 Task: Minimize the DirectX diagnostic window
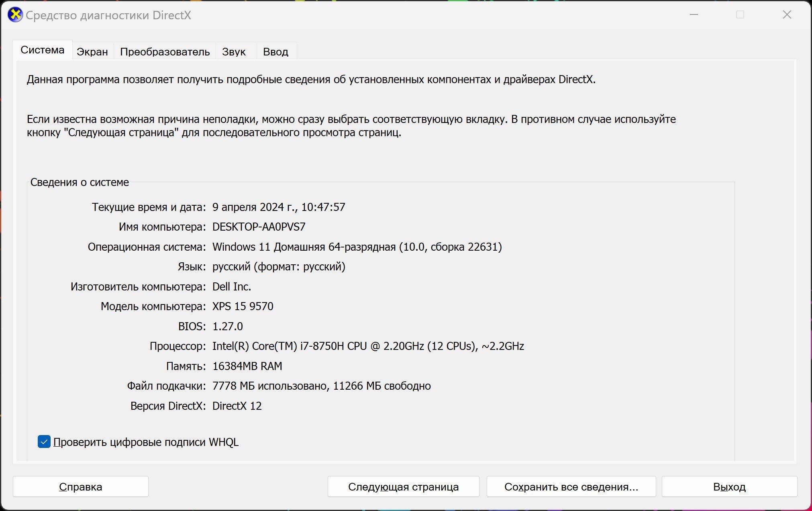tap(694, 15)
